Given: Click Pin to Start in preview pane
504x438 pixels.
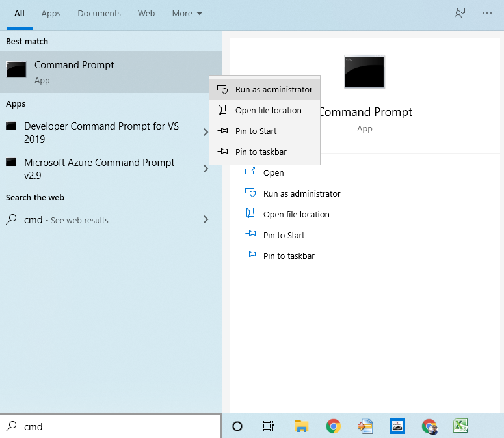Looking at the screenshot, I should pos(284,236).
